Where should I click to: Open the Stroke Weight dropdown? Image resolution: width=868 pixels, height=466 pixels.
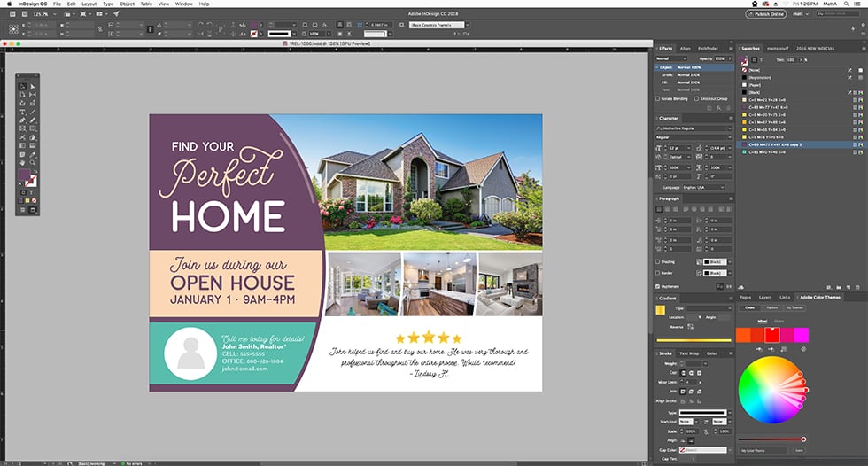tap(705, 363)
